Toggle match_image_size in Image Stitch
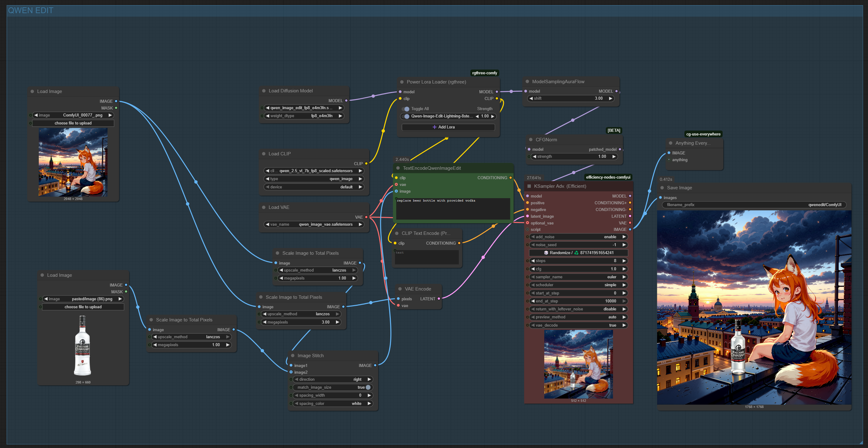 click(x=368, y=387)
